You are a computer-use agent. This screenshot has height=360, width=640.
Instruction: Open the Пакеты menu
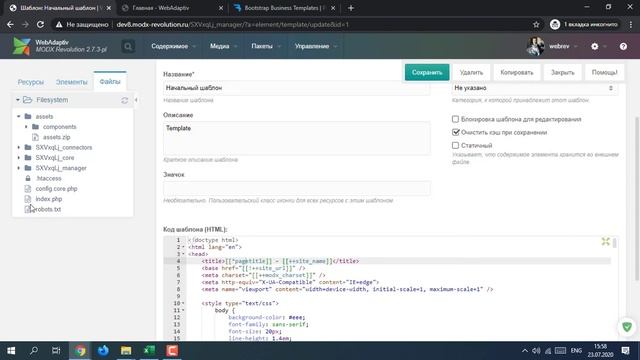266,47
